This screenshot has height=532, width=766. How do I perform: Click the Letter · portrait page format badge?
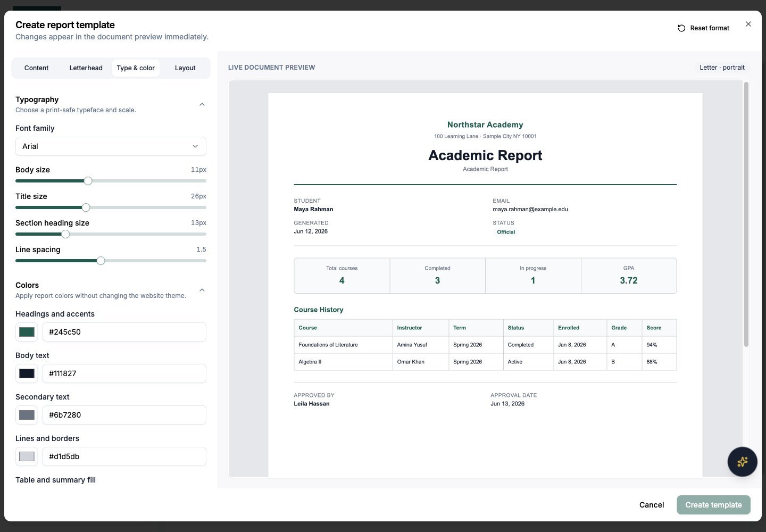click(722, 68)
